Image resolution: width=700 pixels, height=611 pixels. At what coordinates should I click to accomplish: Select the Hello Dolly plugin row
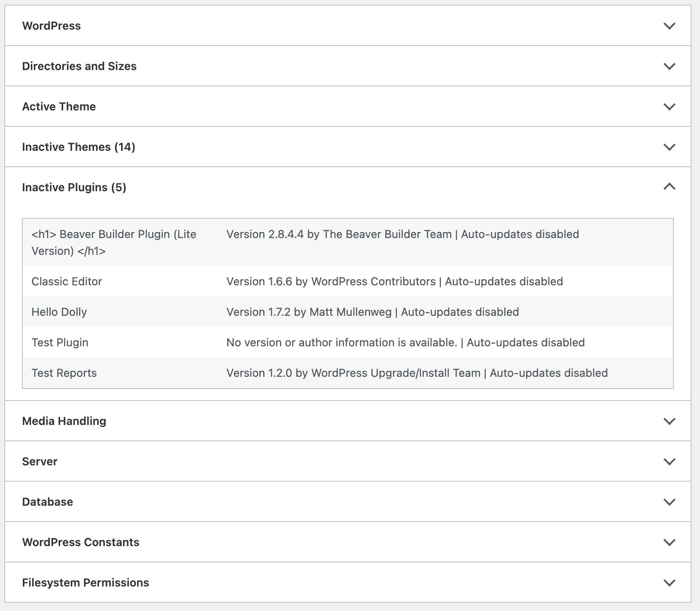click(x=59, y=312)
